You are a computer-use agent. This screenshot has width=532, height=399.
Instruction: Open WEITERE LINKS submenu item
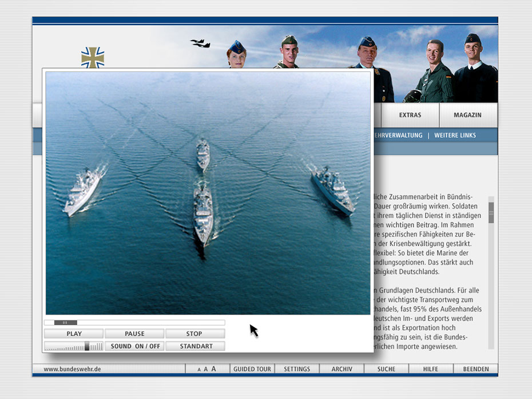pyautogui.click(x=455, y=135)
